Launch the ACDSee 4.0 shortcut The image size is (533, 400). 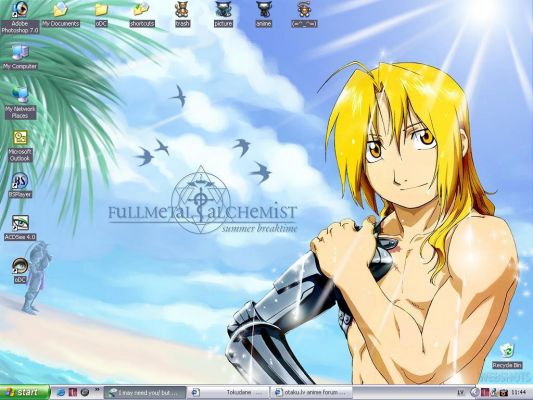coord(20,228)
